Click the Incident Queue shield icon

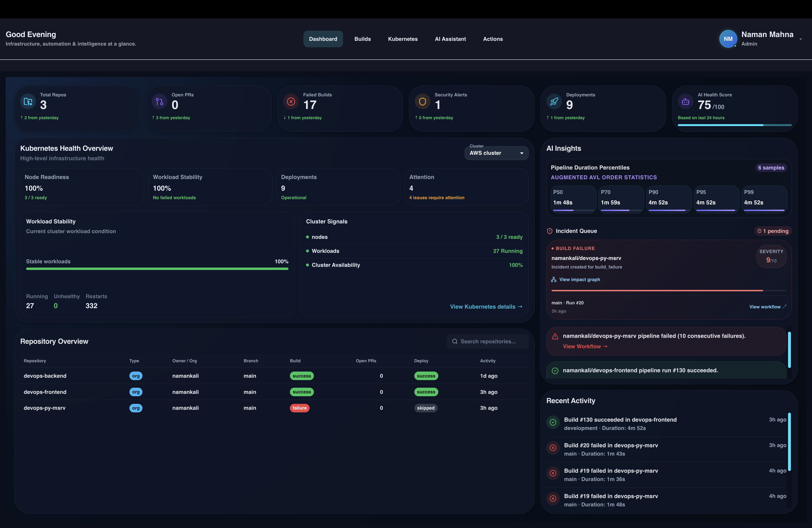[550, 231]
